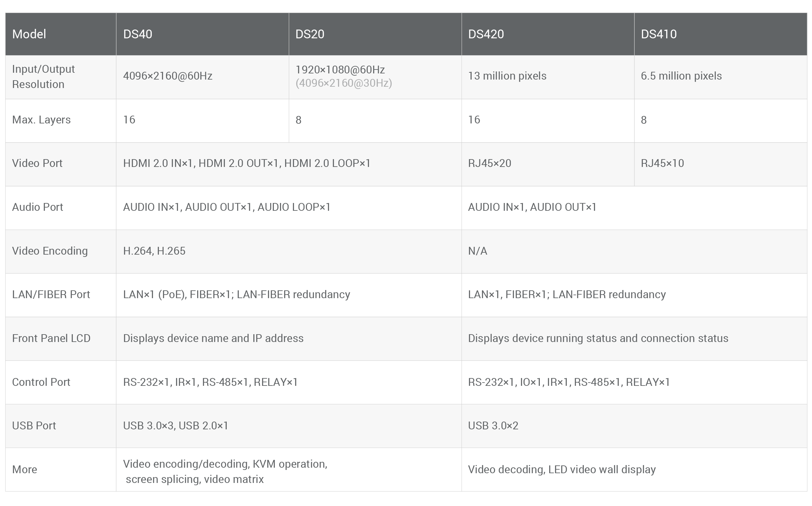The height and width of the screenshot is (506, 812).
Task: Select the 6.5 million pixels cell
Action: (x=681, y=76)
